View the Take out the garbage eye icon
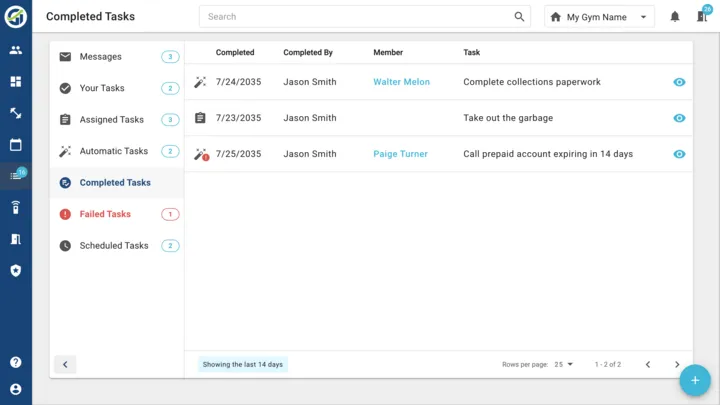Screen dimensions: 720x405 679,118
